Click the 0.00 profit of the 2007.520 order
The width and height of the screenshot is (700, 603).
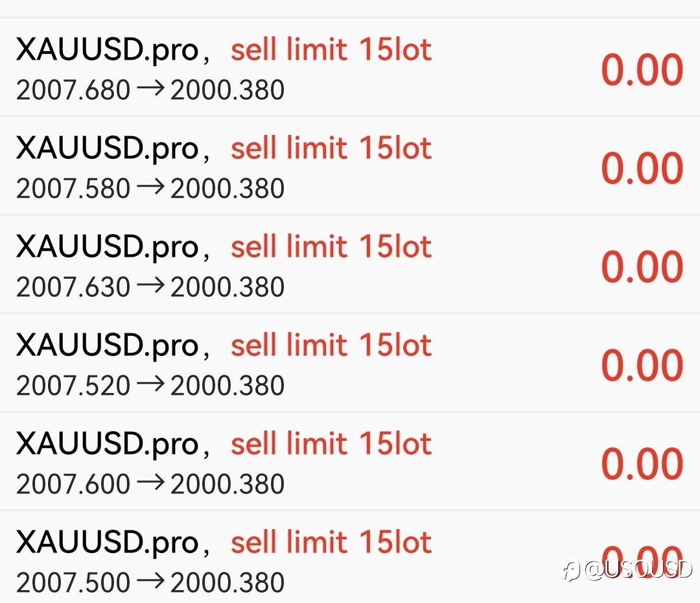coord(642,366)
